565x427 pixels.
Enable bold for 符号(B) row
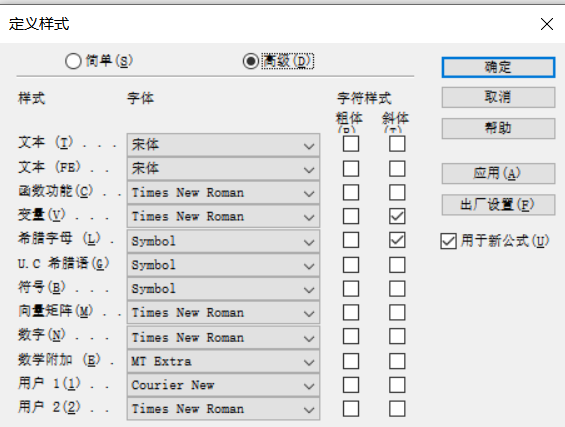click(351, 289)
